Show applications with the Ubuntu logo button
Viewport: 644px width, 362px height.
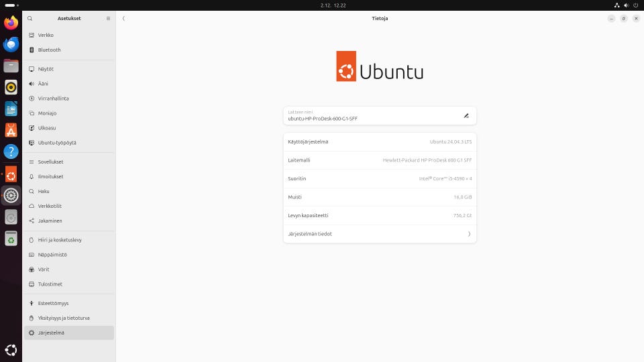tap(11, 350)
